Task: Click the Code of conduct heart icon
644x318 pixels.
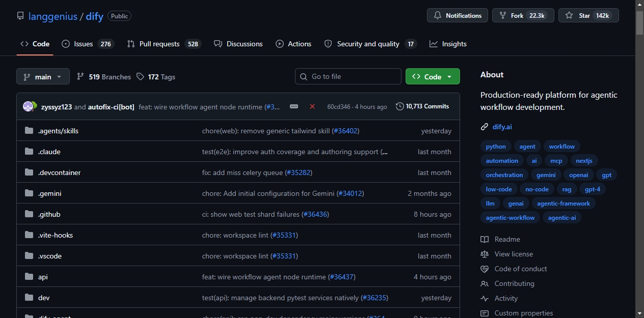Action: coord(485,269)
